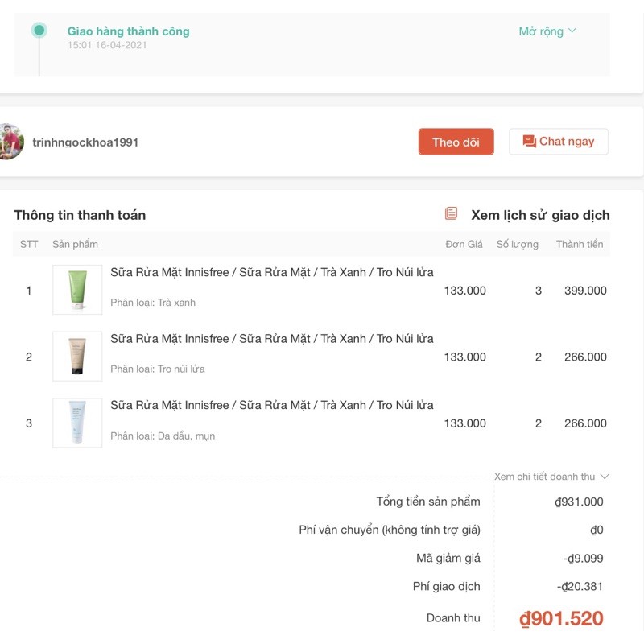Open the trinhngockhoa1991 profile avatar
Screen dimensions: 644x644
coord(10,142)
